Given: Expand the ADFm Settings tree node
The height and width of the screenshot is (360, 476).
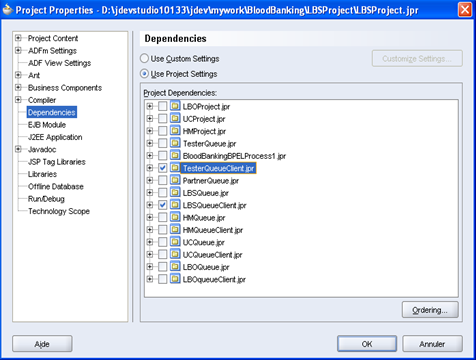Looking at the screenshot, I should [x=18, y=50].
